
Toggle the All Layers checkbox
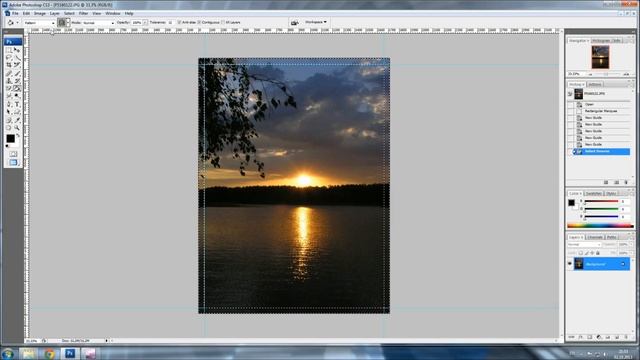point(223,22)
